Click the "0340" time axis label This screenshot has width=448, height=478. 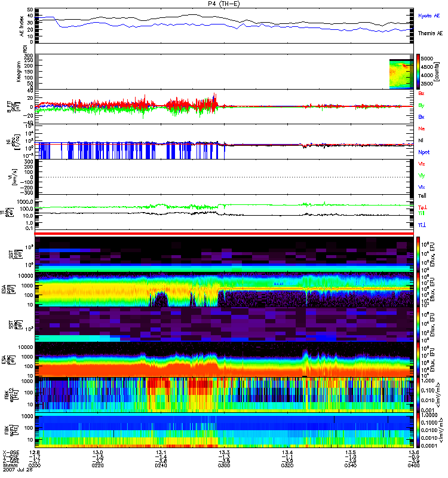351,465
